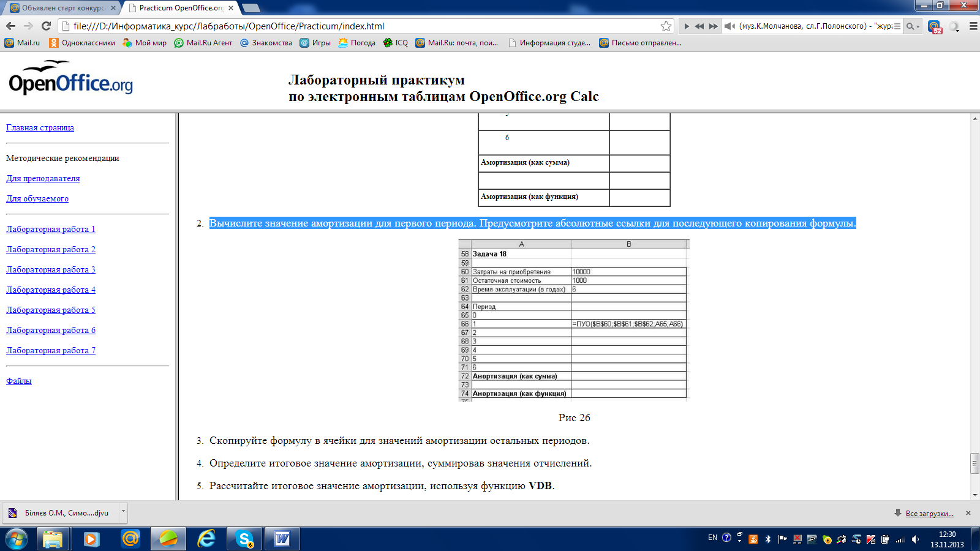Open Лабораторная работа 7
This screenshot has width=980, height=551.
[51, 350]
